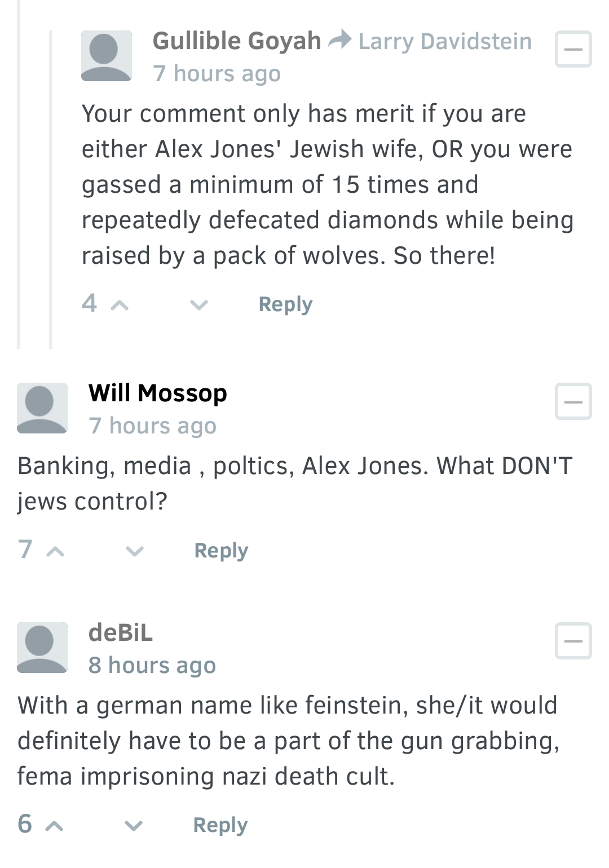Reply to Gullible Goyah's comment
This screenshot has height=868, width=609.
coord(285,304)
